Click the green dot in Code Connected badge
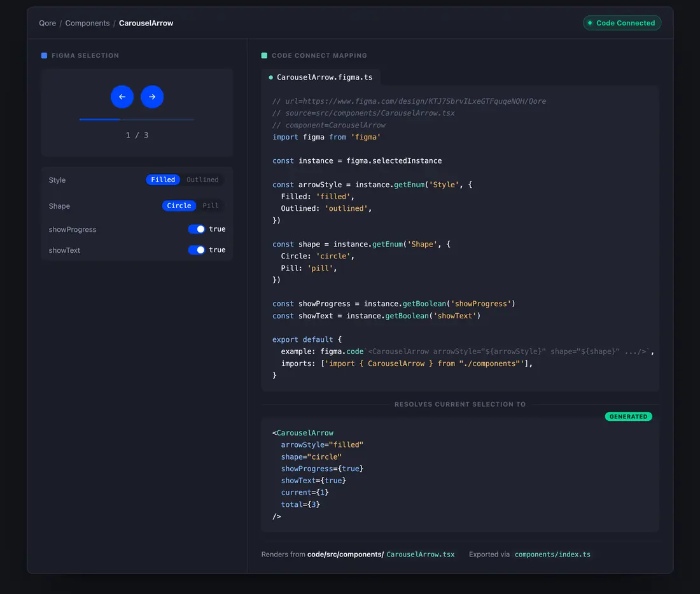The image size is (700, 594). [590, 23]
